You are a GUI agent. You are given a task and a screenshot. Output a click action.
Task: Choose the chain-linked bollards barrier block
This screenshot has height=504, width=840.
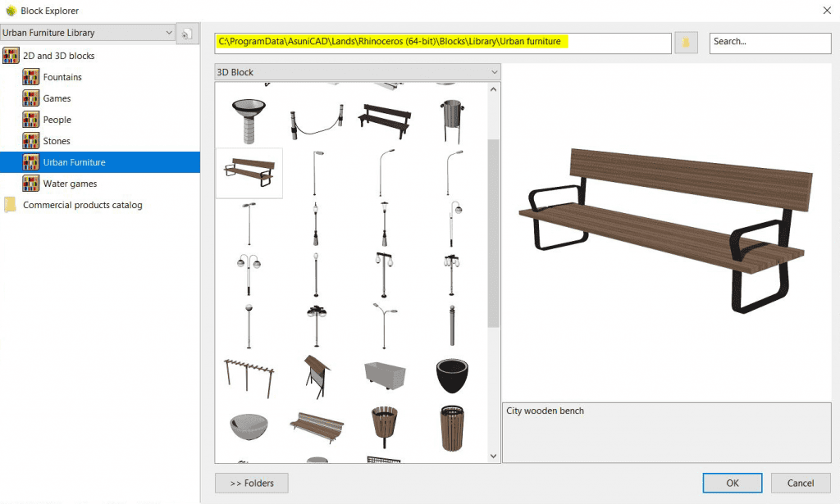[x=317, y=121]
